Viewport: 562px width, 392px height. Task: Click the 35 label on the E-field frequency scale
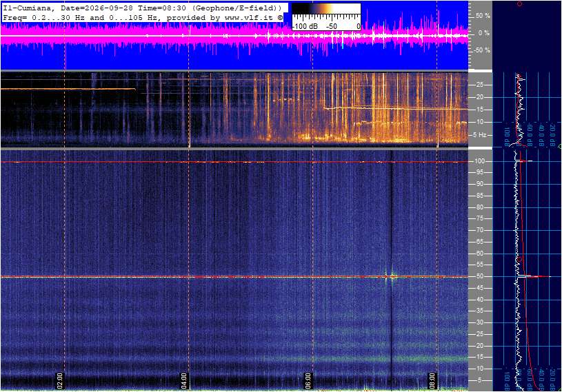point(479,311)
